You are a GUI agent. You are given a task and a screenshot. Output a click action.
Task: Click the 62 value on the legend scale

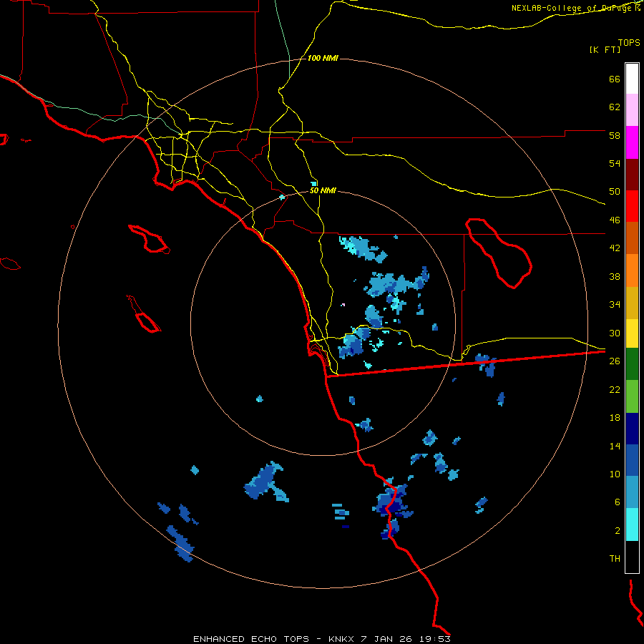pos(615,107)
